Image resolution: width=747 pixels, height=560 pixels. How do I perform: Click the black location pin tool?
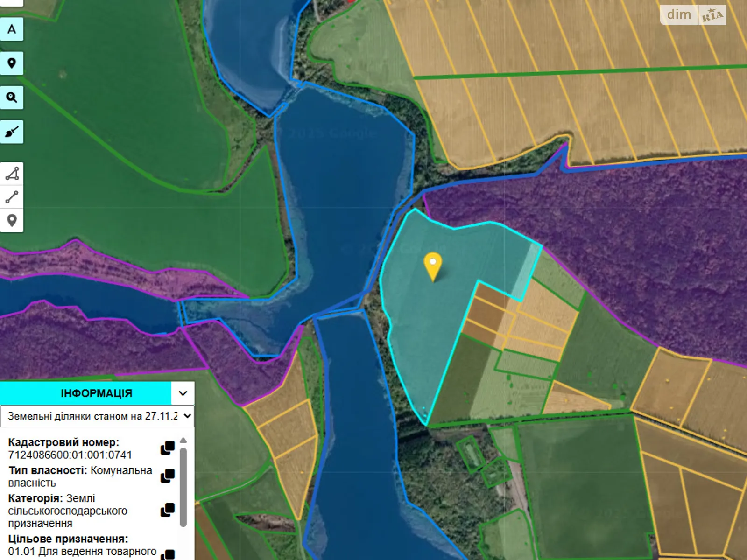[12, 63]
